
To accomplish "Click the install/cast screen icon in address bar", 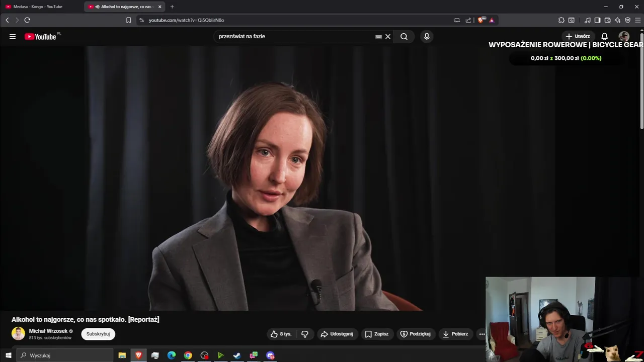I will 457,20.
